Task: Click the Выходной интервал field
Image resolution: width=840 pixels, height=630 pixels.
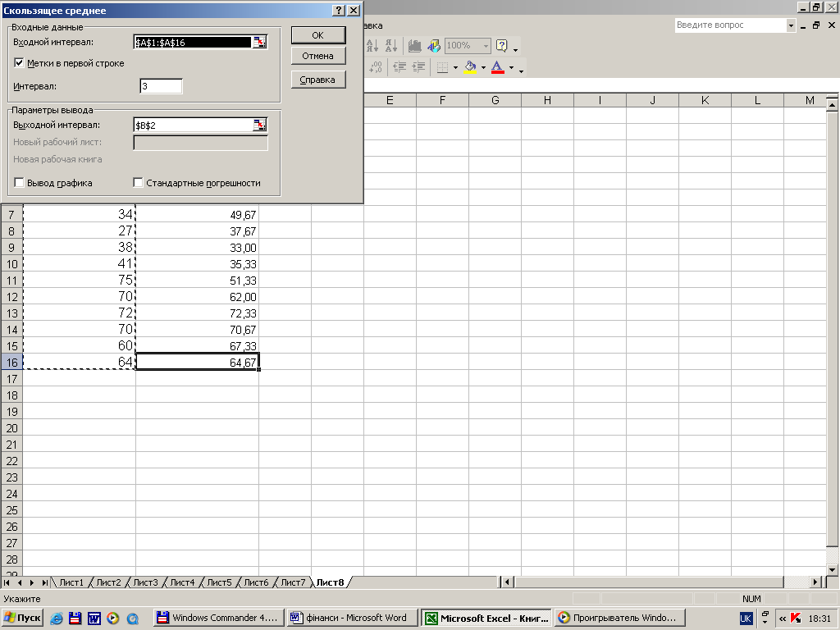Action: pyautogui.click(x=193, y=126)
